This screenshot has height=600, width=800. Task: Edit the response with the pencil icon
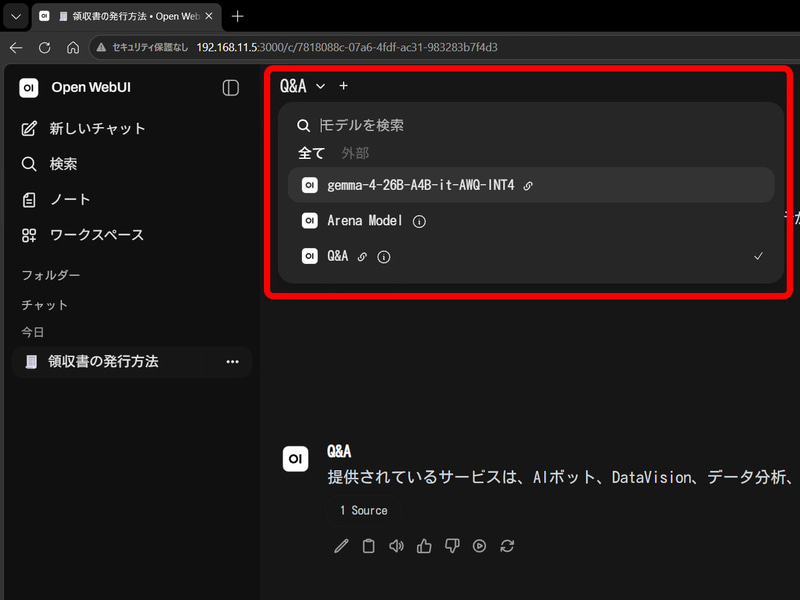[x=341, y=546]
